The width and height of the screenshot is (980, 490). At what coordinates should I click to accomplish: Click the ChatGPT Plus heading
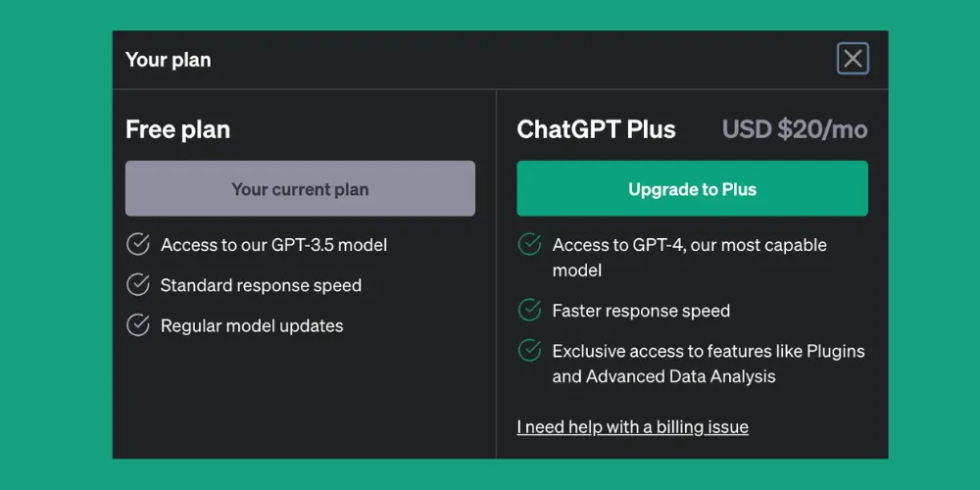pos(596,129)
